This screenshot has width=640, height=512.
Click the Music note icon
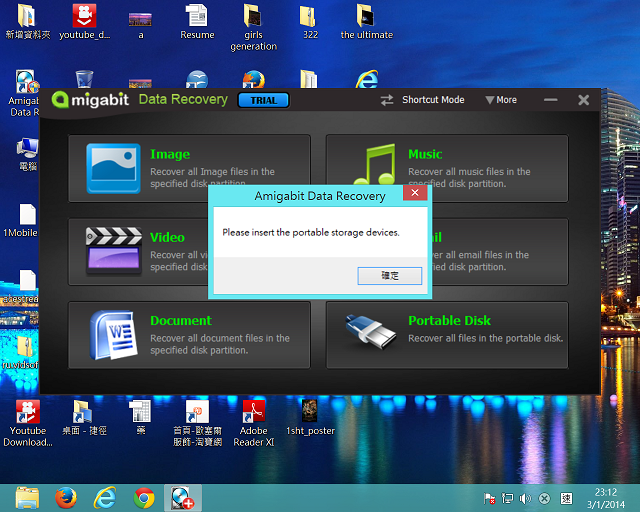tap(375, 164)
